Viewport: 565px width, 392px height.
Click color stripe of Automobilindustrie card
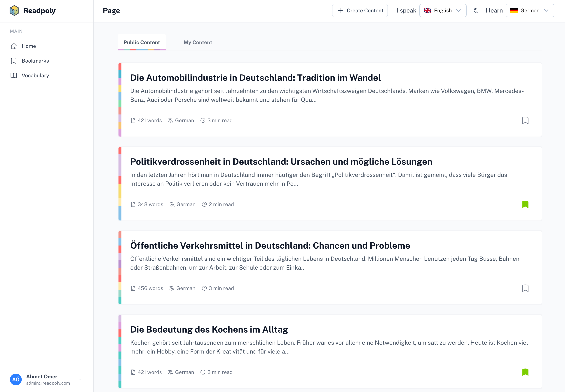pos(120,100)
